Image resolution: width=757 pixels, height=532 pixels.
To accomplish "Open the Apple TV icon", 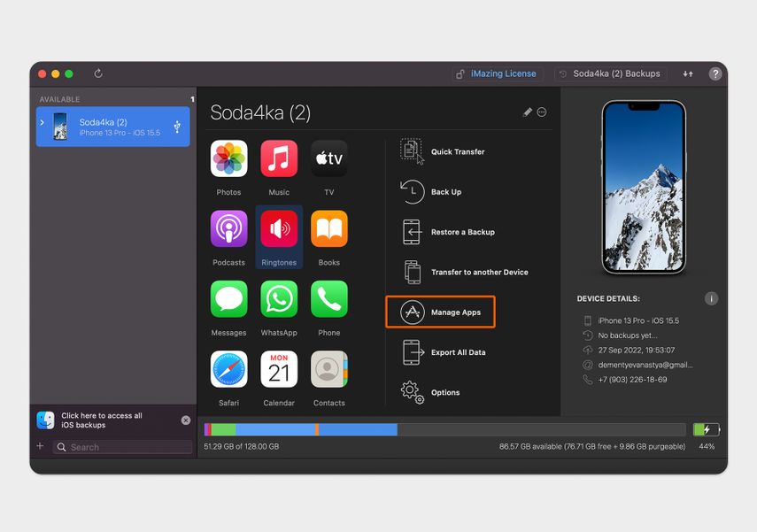I will [329, 158].
